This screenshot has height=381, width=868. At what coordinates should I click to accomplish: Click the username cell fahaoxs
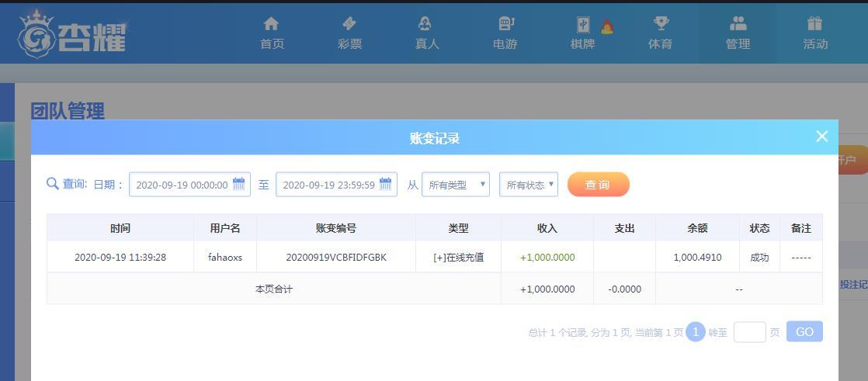point(224,257)
